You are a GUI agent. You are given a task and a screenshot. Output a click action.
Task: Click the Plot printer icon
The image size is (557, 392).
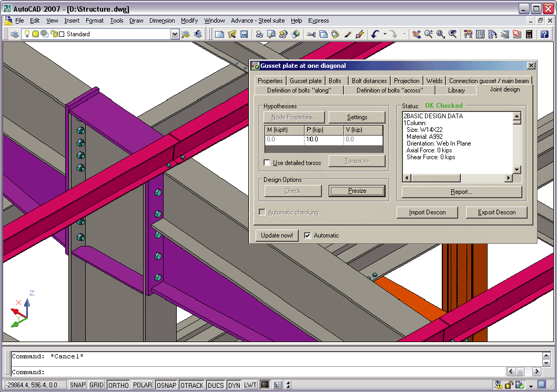[259, 34]
